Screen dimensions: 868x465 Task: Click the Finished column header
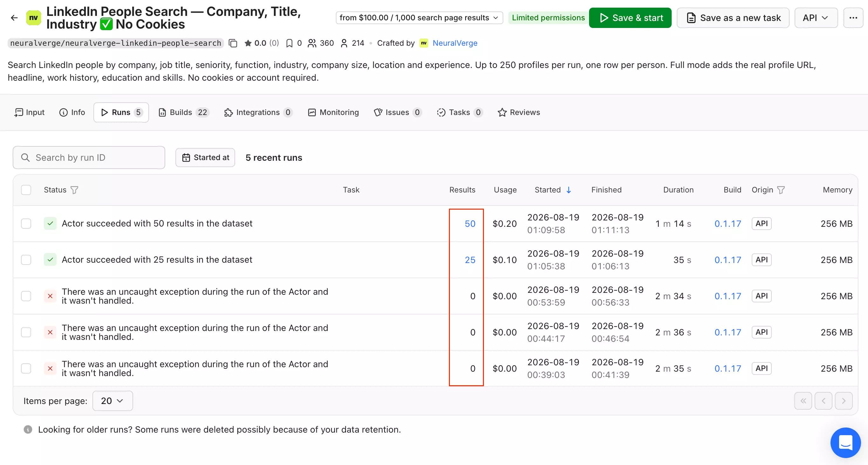click(606, 190)
